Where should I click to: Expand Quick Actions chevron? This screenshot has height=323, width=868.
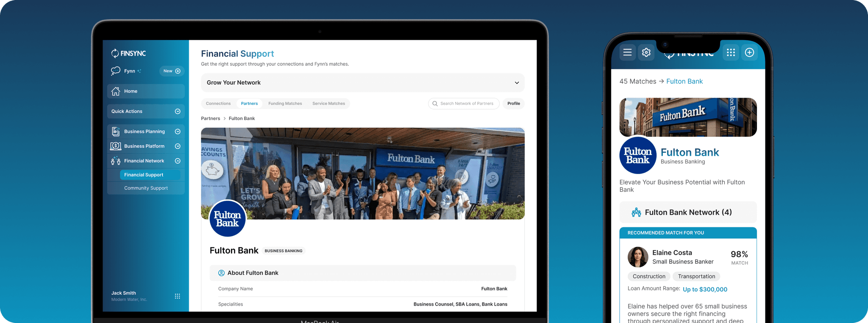178,111
